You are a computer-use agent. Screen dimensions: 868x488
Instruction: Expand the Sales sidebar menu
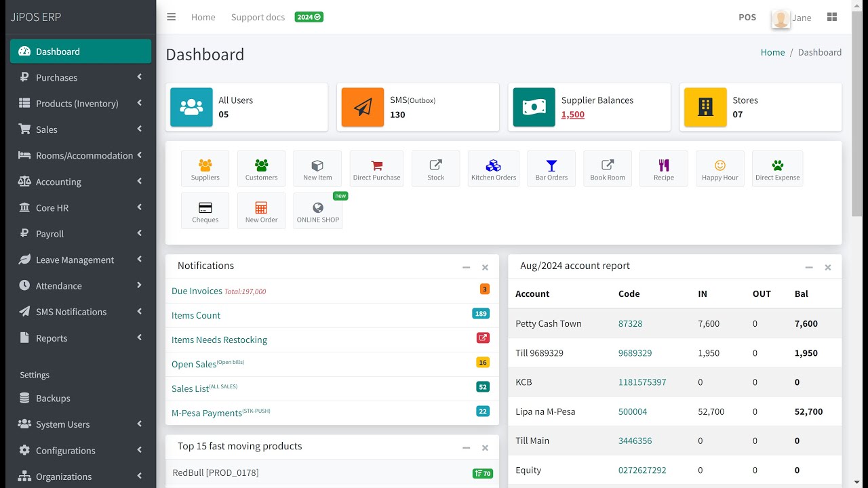[x=81, y=129]
